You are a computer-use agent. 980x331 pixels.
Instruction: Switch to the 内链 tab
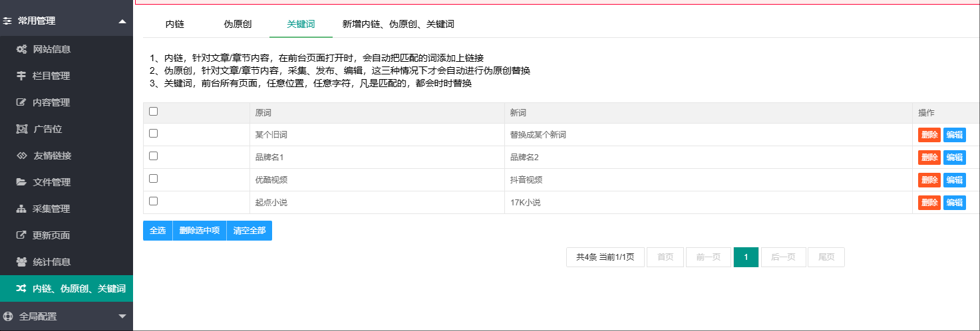point(174,24)
